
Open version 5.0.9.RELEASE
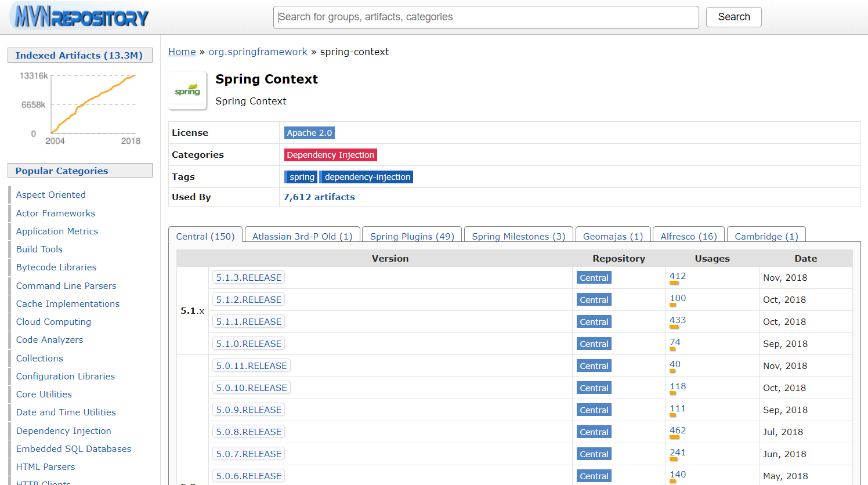coord(248,410)
